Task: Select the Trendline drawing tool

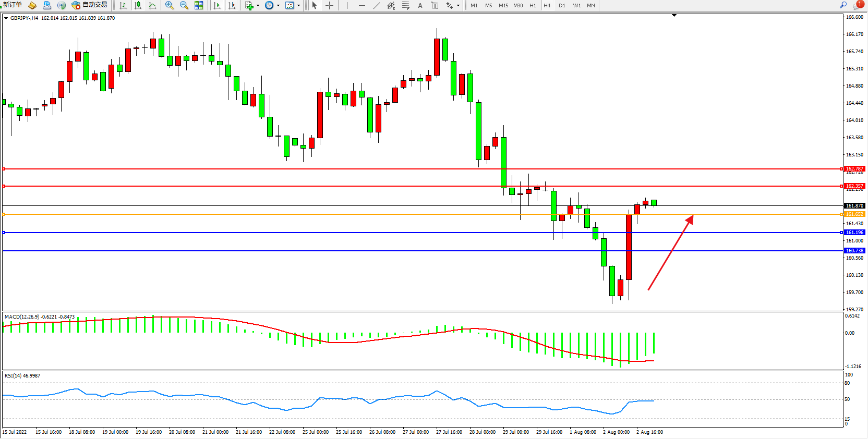Action: [377, 5]
